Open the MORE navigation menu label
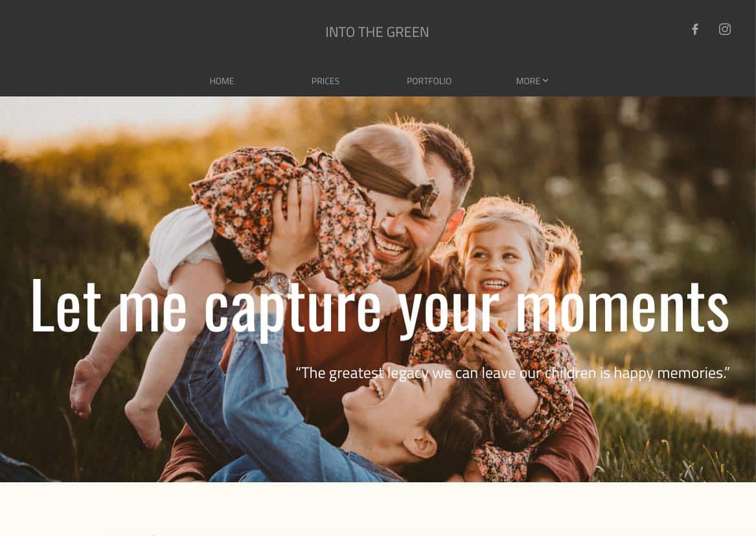The width and height of the screenshot is (756, 536). click(528, 81)
